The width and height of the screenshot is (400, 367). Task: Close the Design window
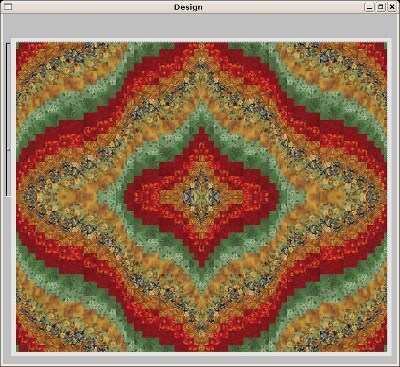(x=392, y=7)
